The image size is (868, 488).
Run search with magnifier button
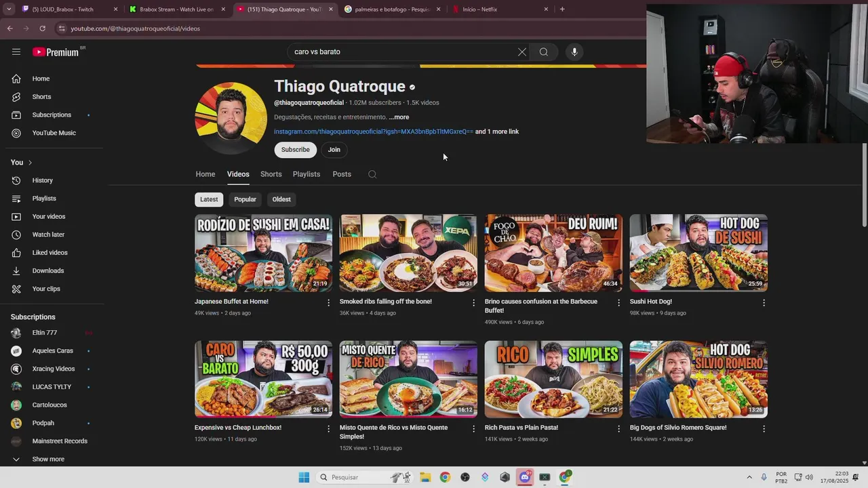[544, 52]
